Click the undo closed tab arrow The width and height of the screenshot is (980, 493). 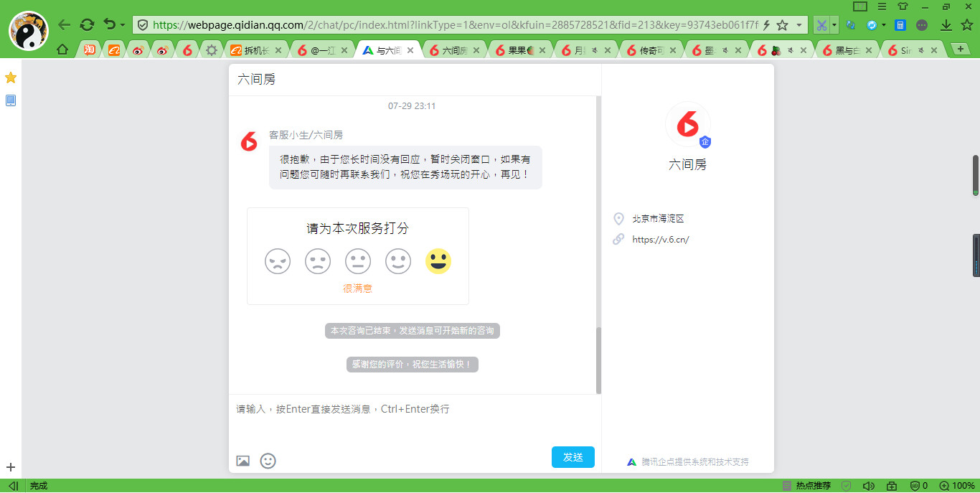click(x=109, y=25)
